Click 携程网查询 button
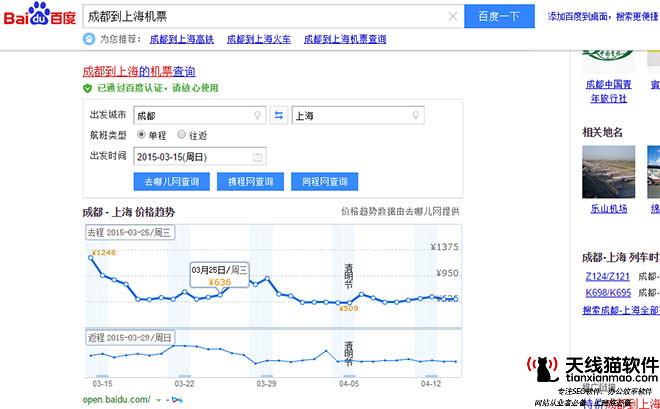The height and width of the screenshot is (409, 660). coord(250,182)
